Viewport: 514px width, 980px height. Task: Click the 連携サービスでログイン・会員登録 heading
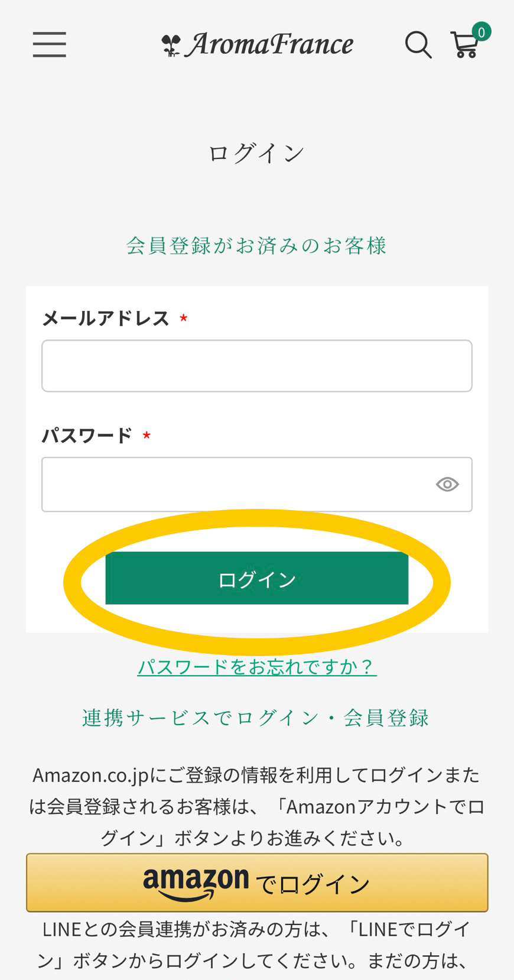pyautogui.click(x=256, y=718)
